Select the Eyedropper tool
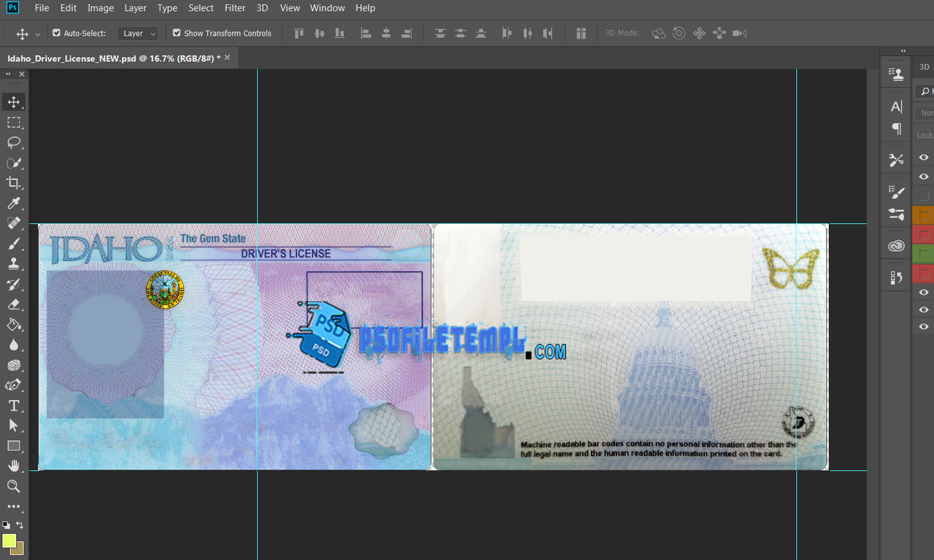The width and height of the screenshot is (934, 560). [x=14, y=203]
